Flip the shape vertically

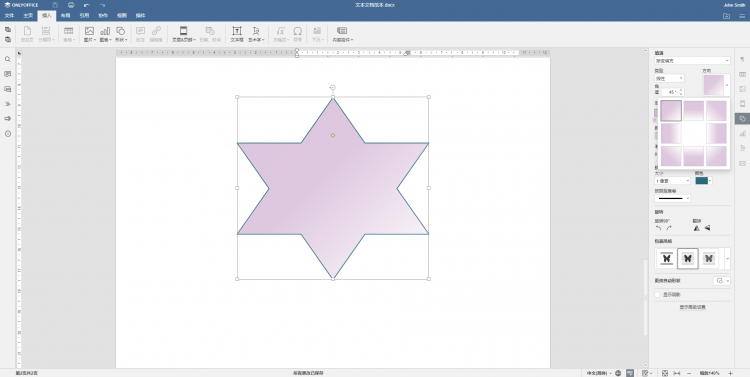[707, 228]
